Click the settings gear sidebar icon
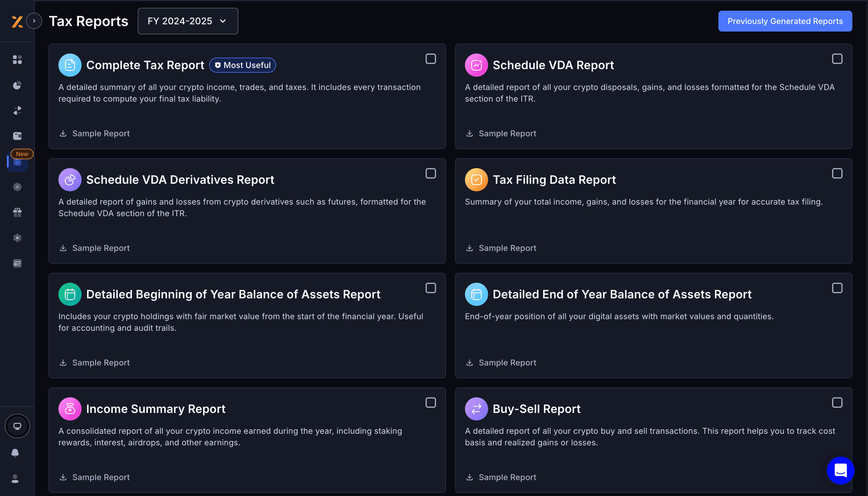 pos(17,238)
